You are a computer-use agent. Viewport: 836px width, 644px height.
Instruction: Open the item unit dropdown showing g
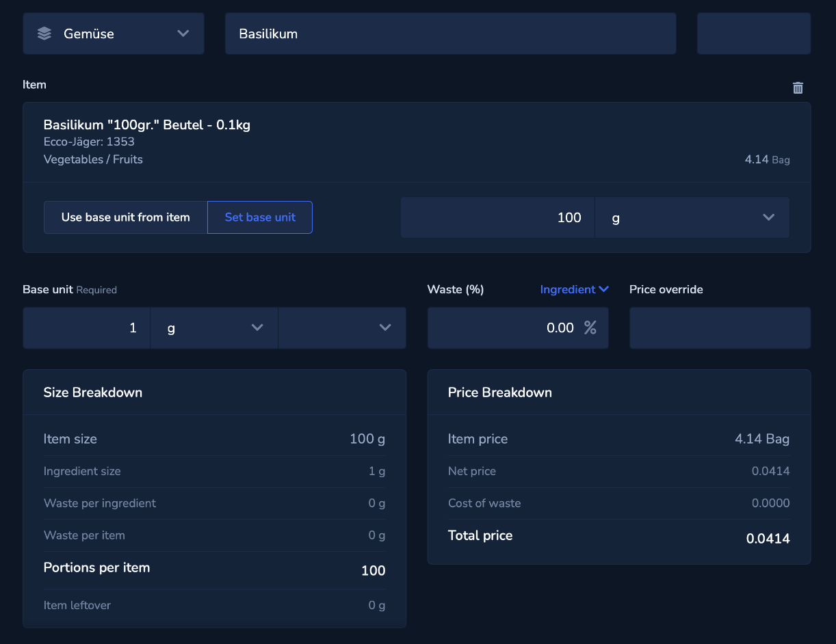[692, 217]
